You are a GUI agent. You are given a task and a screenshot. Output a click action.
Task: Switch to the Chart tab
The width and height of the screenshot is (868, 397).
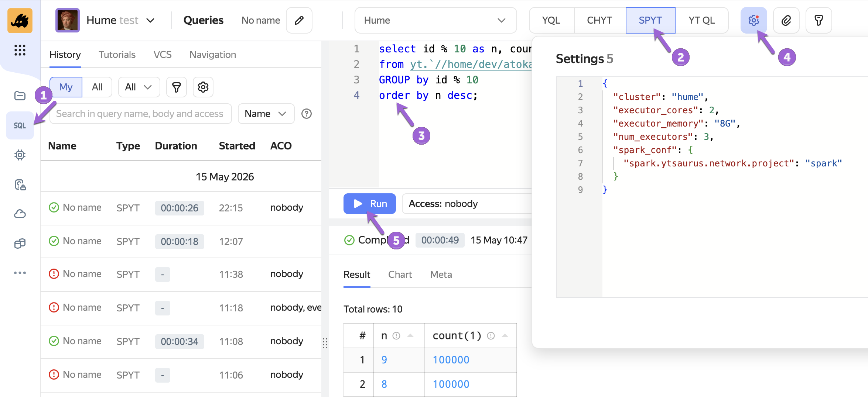pos(400,275)
